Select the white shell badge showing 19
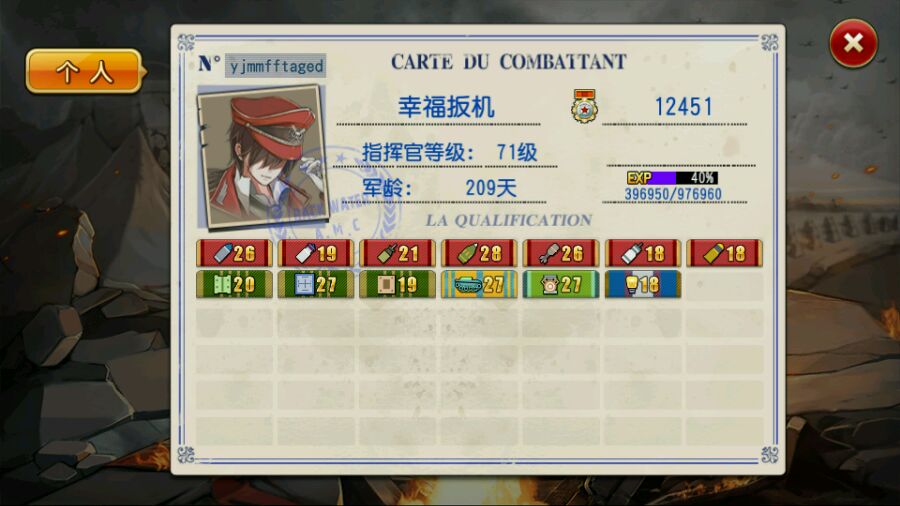The image size is (900, 506). [x=316, y=253]
